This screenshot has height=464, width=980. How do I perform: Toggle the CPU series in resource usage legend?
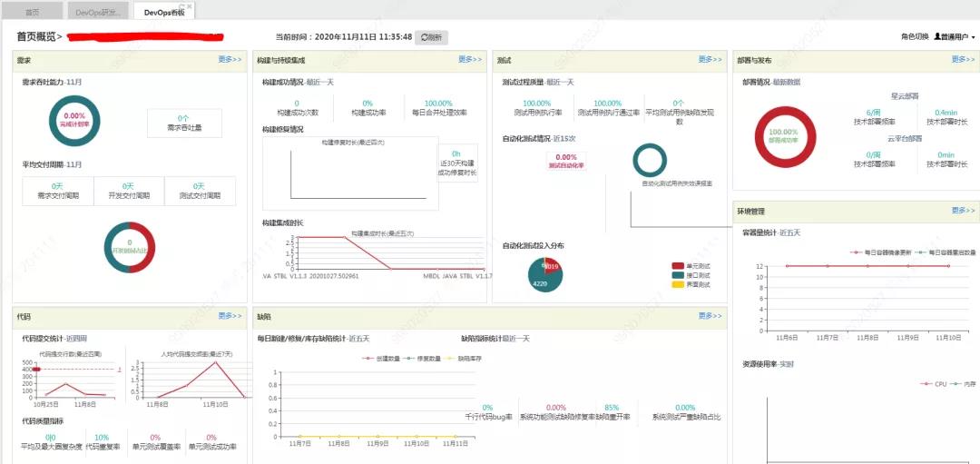click(x=934, y=384)
